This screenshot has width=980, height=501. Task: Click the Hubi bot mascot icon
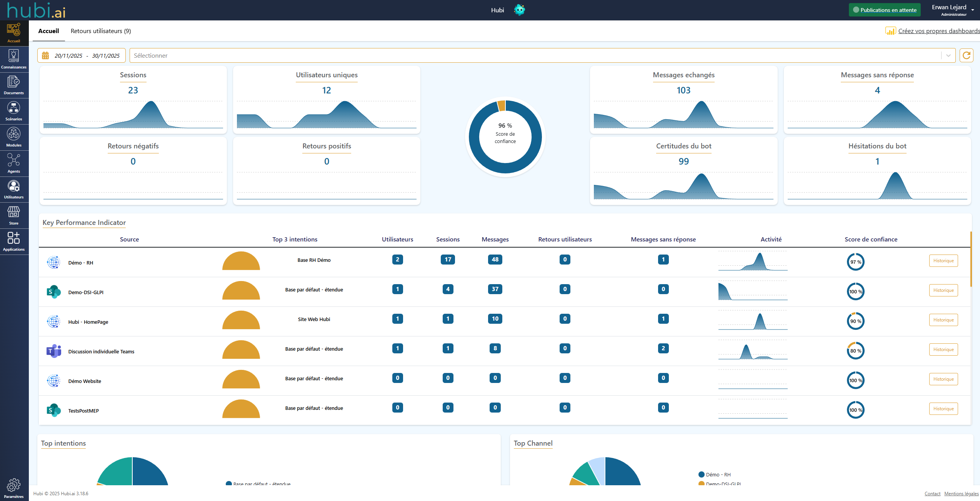(x=519, y=10)
